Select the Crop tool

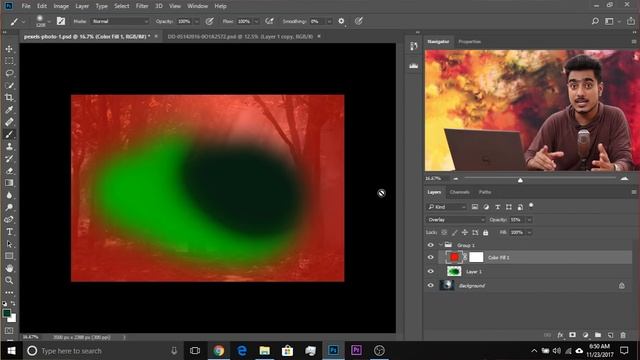[x=9, y=98]
